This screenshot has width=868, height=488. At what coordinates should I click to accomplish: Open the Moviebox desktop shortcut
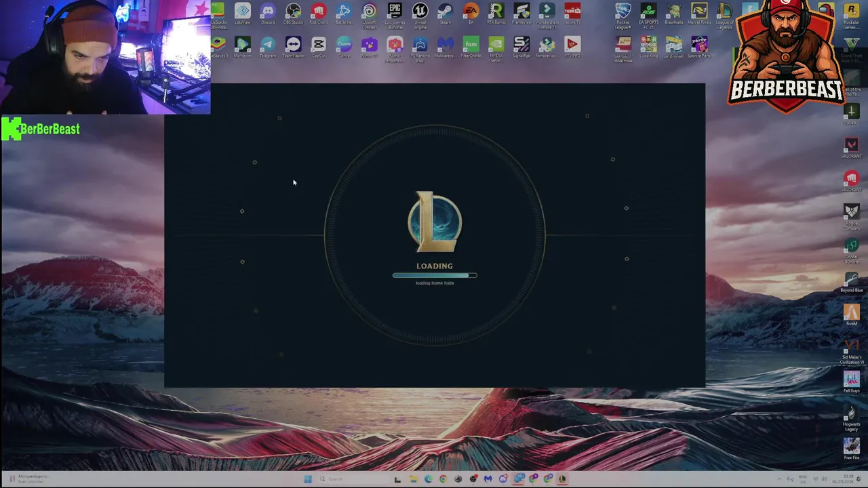tap(242, 47)
